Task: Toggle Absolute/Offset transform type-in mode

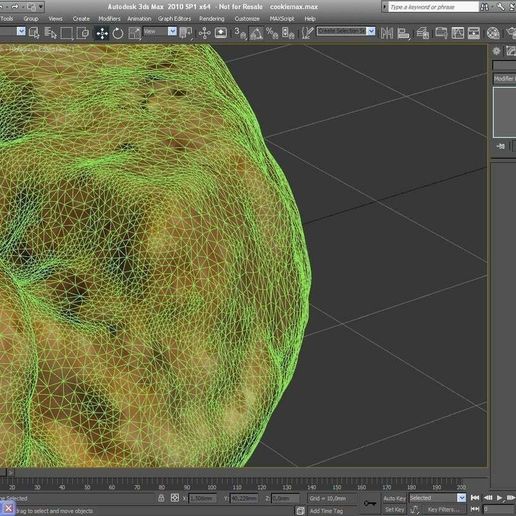Action: click(x=175, y=498)
